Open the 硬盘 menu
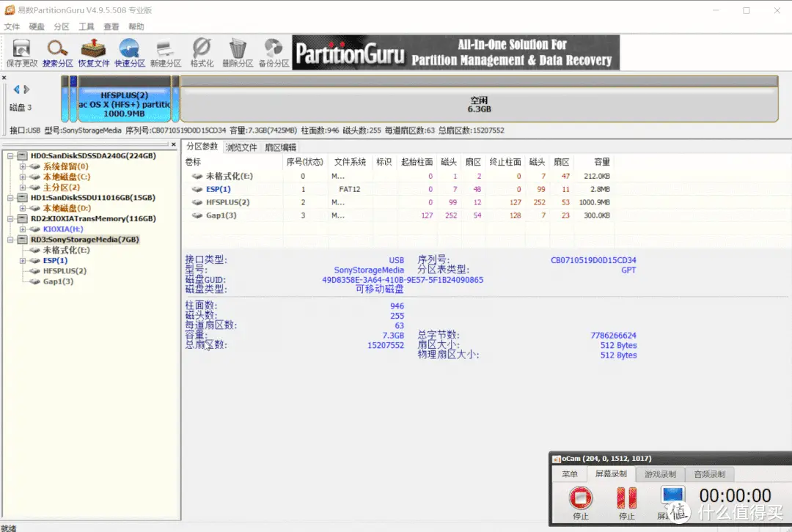This screenshot has height=532, width=792. 37,27
